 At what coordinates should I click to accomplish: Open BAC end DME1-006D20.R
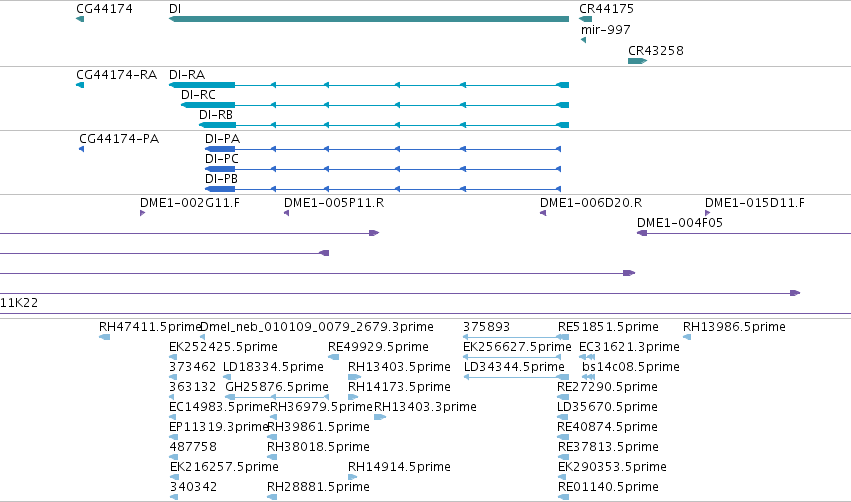[x=591, y=203]
